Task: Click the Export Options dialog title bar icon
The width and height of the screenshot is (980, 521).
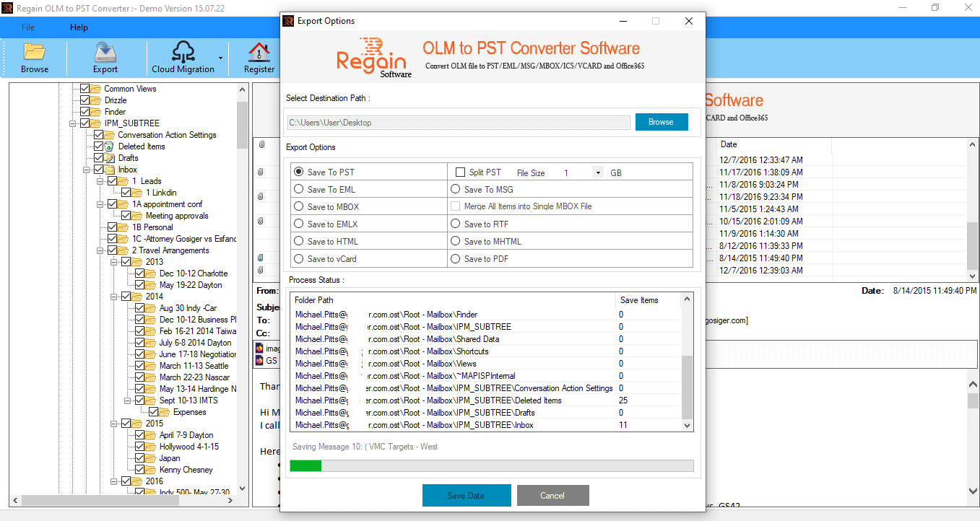Action: pyautogui.click(x=288, y=21)
